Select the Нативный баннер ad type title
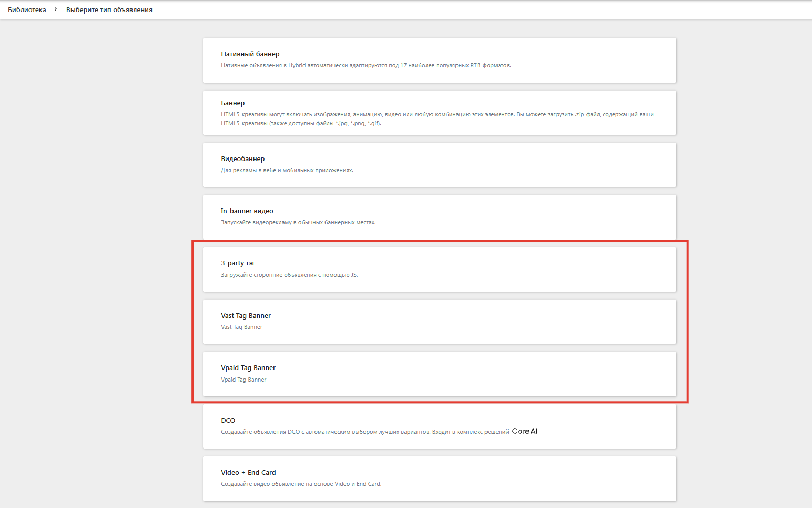 click(x=250, y=54)
